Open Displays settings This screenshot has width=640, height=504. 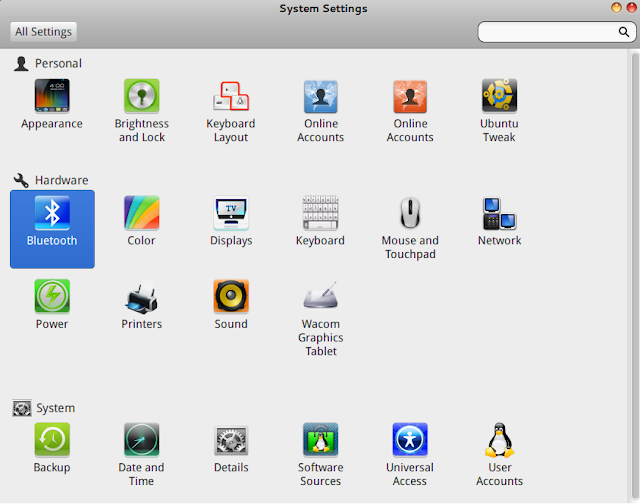click(x=231, y=221)
